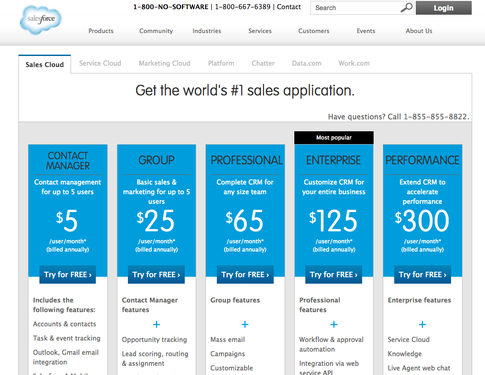Open the Contact link in header

289,7
